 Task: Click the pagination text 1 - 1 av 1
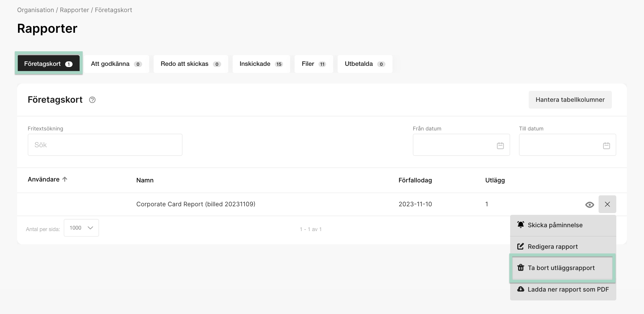click(x=311, y=229)
